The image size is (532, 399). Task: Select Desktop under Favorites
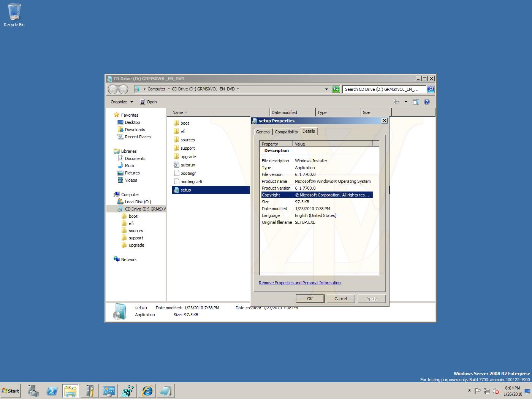(x=129, y=122)
